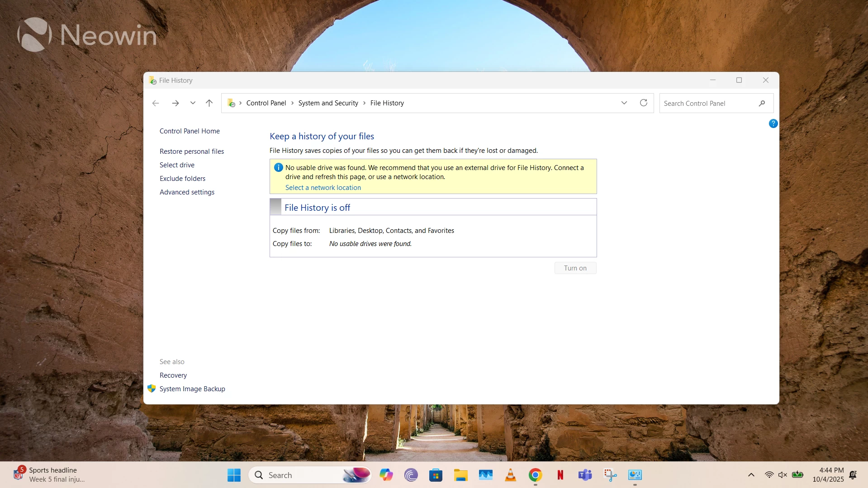Click the forward navigation arrow
Viewport: 868px width, 488px height.
tap(175, 103)
